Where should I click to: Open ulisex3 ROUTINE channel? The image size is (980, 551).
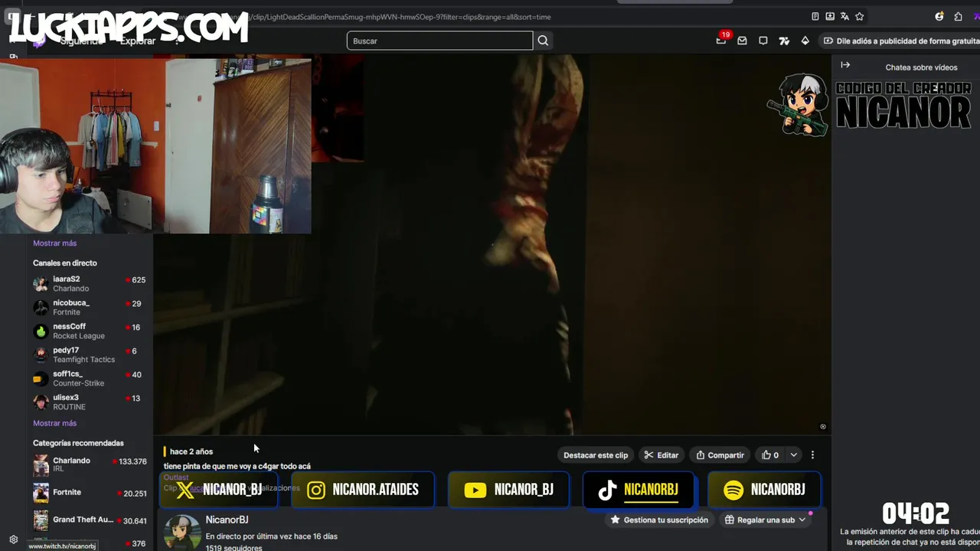(x=89, y=403)
